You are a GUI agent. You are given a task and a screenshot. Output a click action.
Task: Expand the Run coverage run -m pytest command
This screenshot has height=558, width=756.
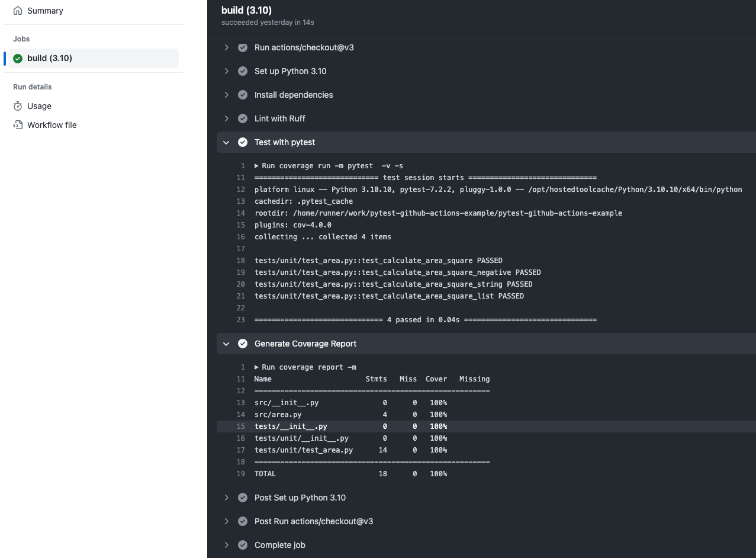(x=256, y=165)
